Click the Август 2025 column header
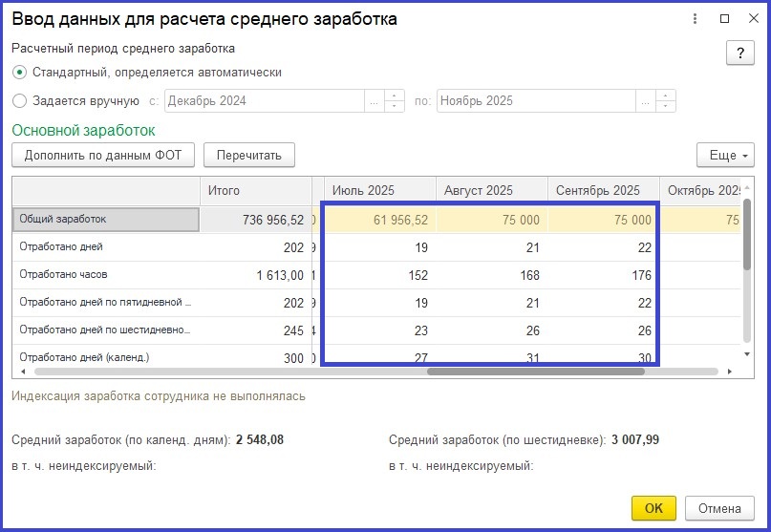The width and height of the screenshot is (771, 532). (x=491, y=191)
